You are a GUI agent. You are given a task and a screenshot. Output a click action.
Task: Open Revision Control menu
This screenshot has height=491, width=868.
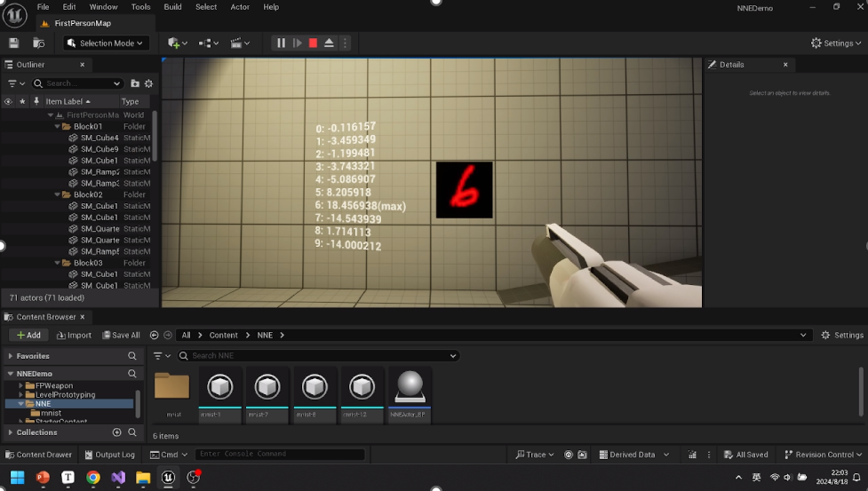pyautogui.click(x=824, y=455)
